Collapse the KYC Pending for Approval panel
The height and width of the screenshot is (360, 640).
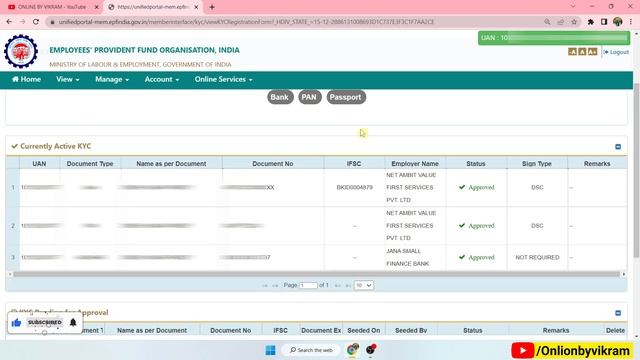[618, 313]
